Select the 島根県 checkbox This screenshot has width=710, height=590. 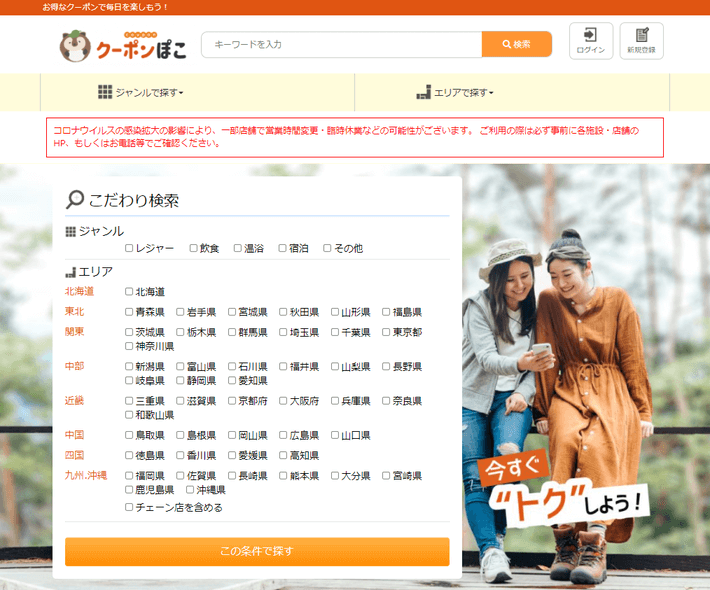click(180, 435)
